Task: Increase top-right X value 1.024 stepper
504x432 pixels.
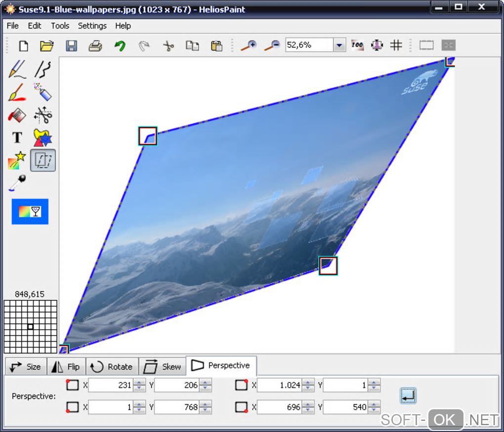Action: pyautogui.click(x=308, y=382)
